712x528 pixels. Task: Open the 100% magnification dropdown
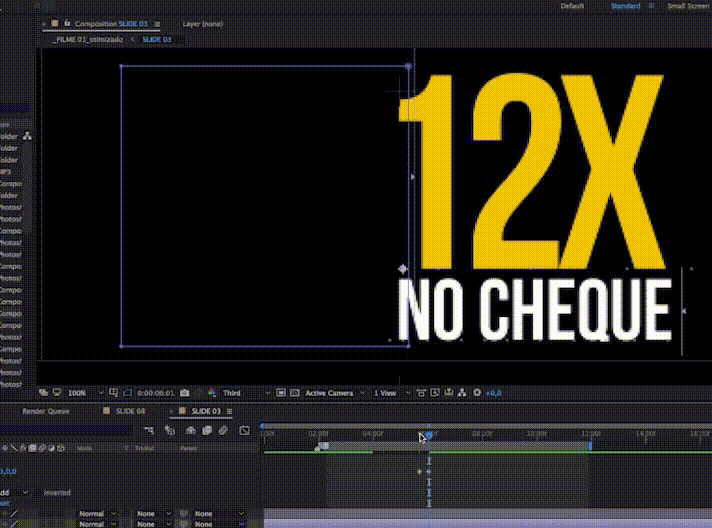tap(82, 393)
